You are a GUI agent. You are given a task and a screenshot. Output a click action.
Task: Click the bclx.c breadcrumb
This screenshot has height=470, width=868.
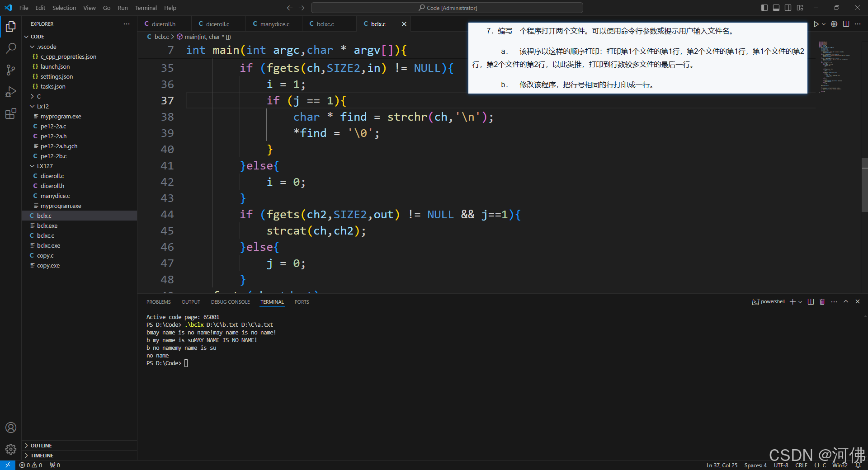158,37
